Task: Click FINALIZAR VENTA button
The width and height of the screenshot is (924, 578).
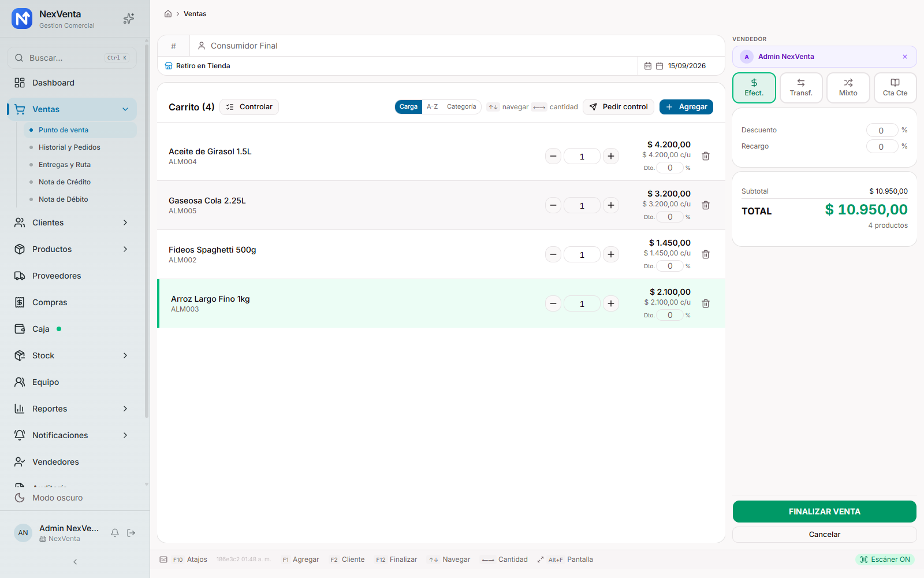Action: coord(825,512)
